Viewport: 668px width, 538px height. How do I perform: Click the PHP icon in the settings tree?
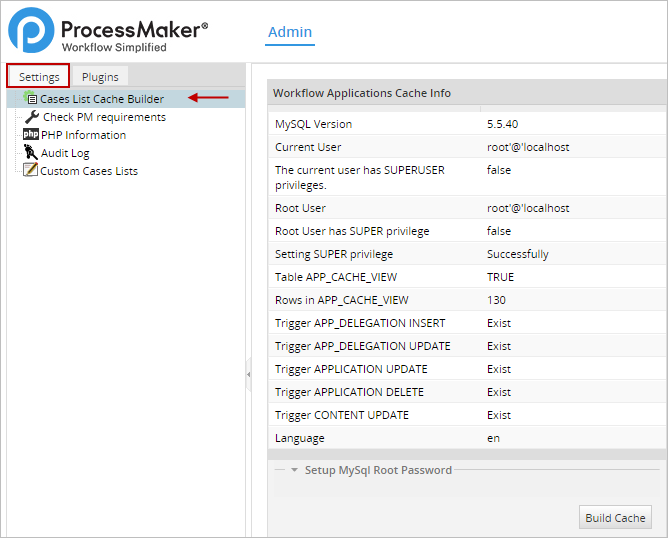click(x=31, y=135)
